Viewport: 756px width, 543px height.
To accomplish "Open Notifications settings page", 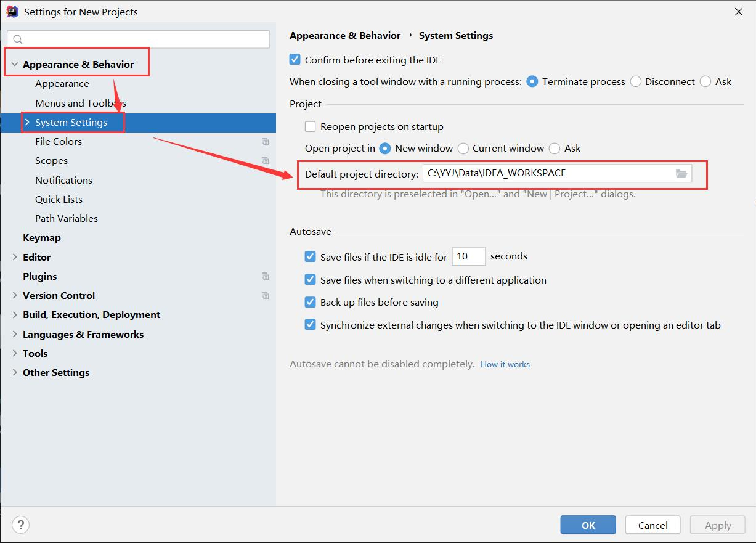I will pos(63,180).
